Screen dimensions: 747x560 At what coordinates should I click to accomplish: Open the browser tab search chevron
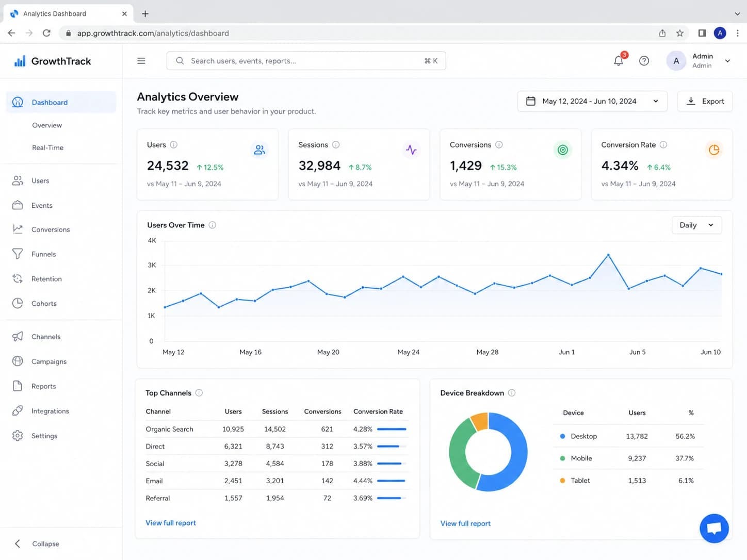pyautogui.click(x=737, y=14)
